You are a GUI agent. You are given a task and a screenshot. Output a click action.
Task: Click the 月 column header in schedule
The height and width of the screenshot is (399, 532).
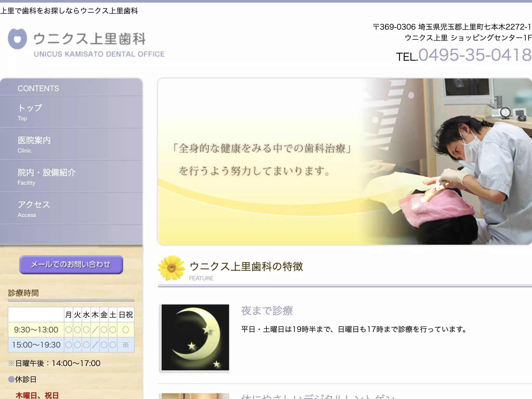click(69, 315)
